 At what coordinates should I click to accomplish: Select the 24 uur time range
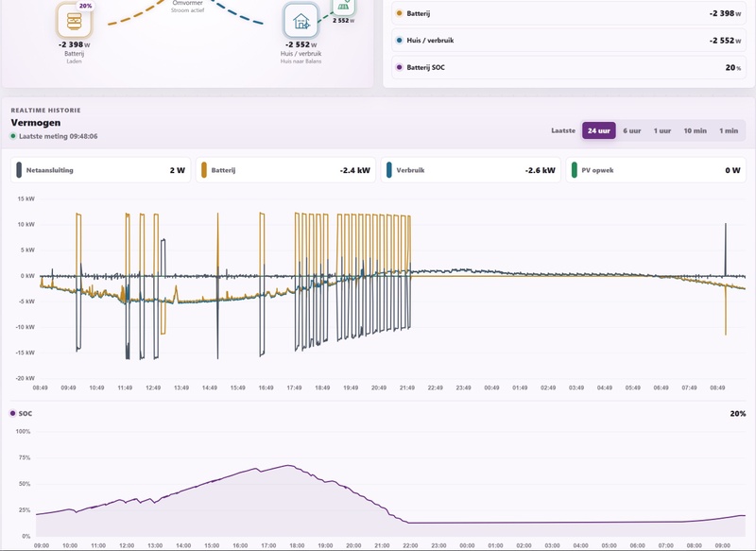pyautogui.click(x=599, y=130)
